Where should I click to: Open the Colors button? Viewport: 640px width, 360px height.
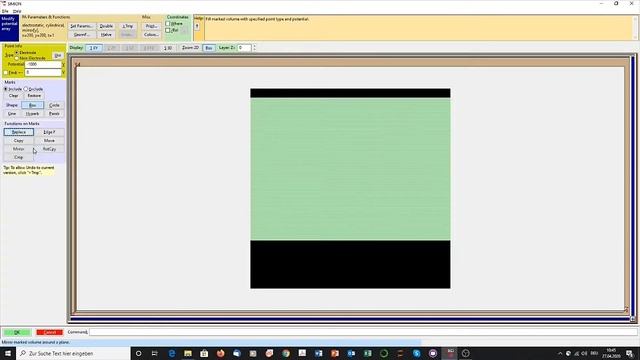point(151,35)
